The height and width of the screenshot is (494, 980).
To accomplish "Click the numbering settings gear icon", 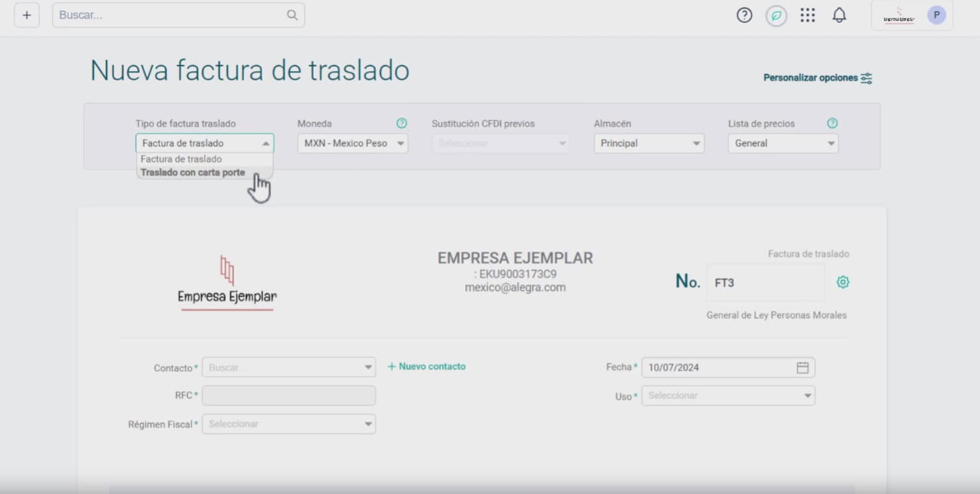I will [x=843, y=282].
